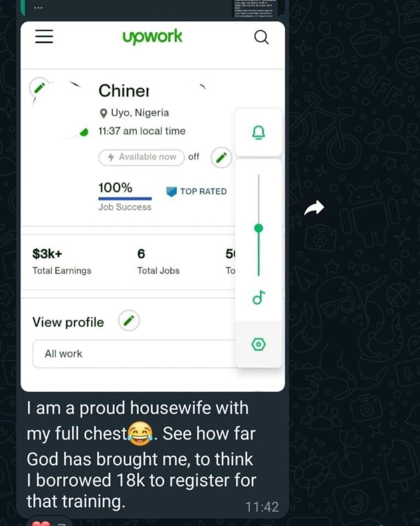Click the Upwork logo

point(153,37)
